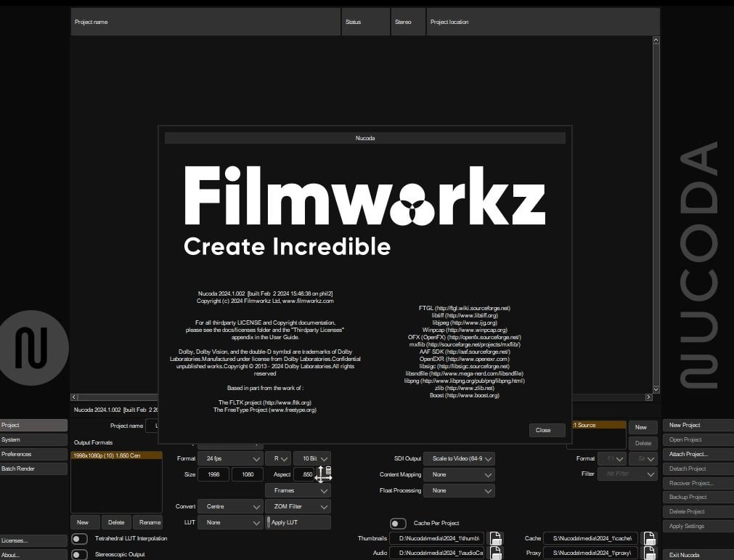Switch to the System section
Screen dimensions: 734x560
[33, 439]
